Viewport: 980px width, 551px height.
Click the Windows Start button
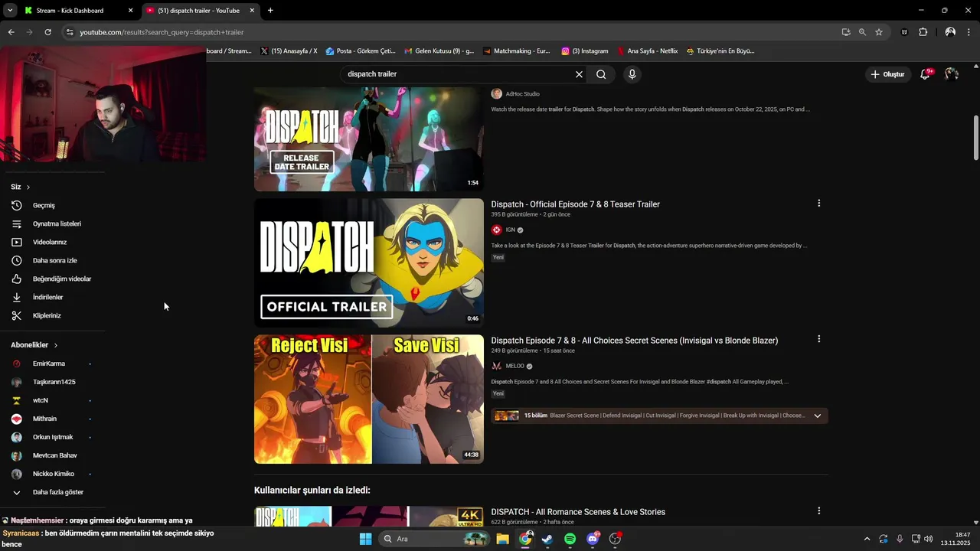[x=365, y=539]
